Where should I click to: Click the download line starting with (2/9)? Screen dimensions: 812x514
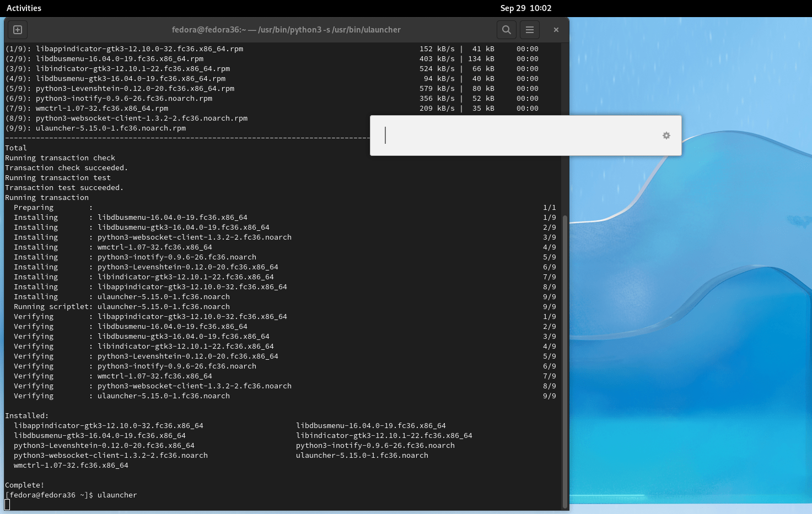pyautogui.click(x=272, y=59)
